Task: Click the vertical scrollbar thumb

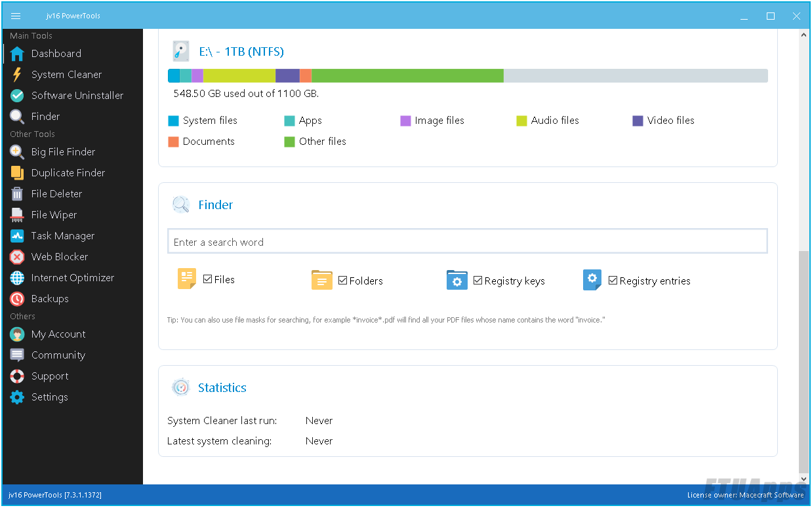Action: [x=804, y=361]
